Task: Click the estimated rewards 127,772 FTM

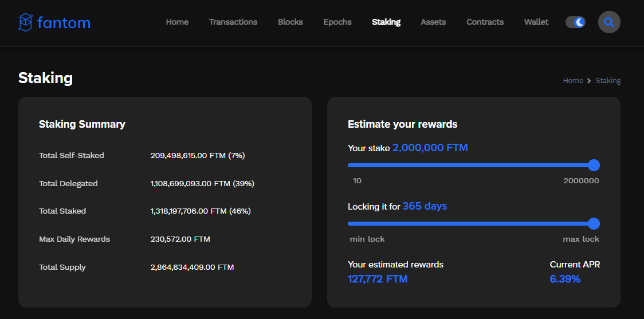Action: [x=378, y=279]
